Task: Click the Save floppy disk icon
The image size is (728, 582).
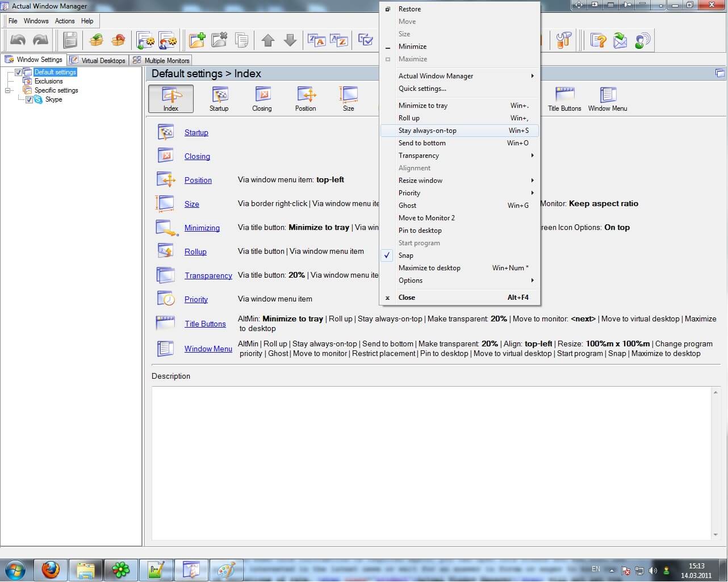Action: click(x=70, y=40)
